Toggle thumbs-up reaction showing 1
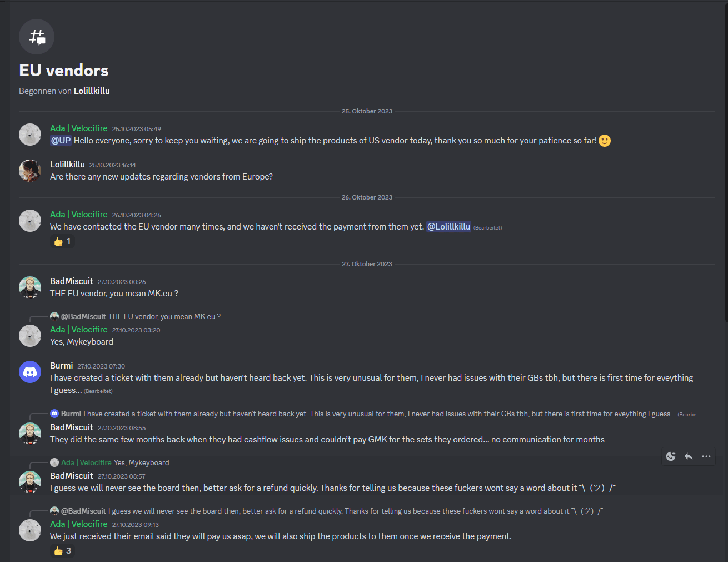The height and width of the screenshot is (562, 728). 62,241
